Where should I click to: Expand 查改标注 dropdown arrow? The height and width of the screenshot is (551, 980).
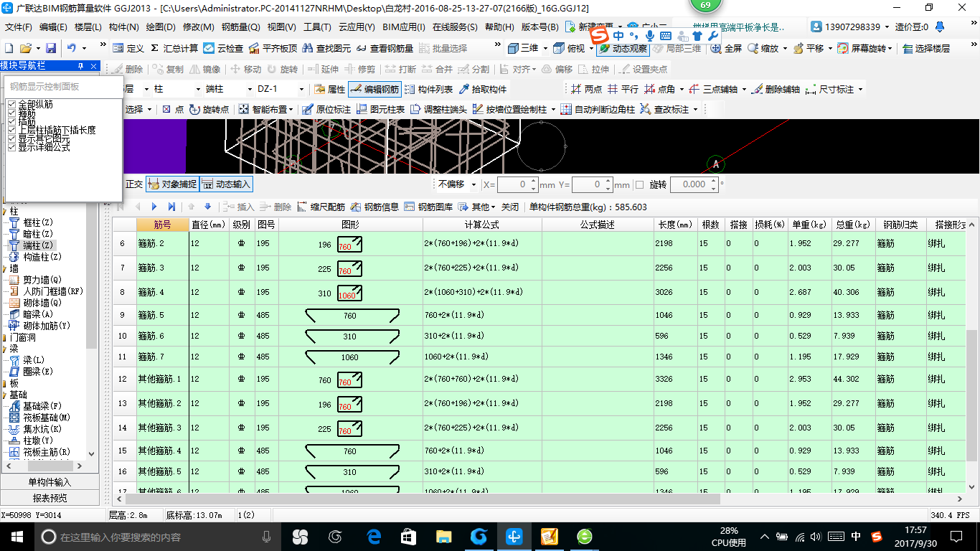coord(695,109)
